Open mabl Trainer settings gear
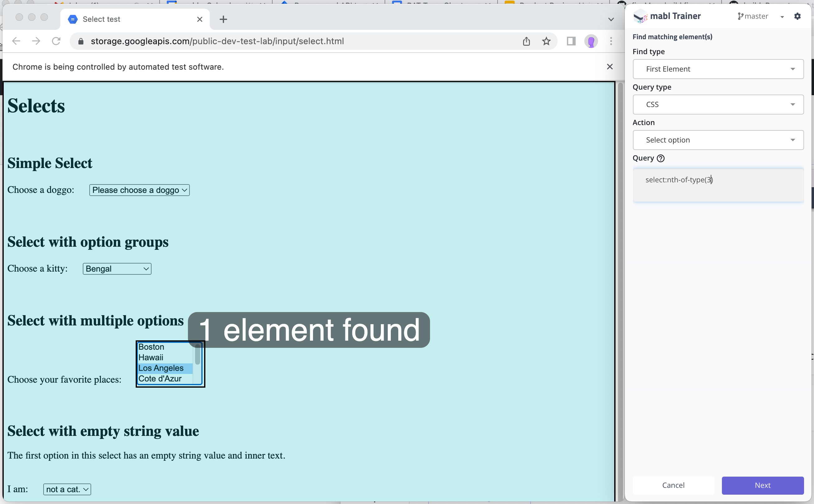814x504 pixels. (x=797, y=16)
